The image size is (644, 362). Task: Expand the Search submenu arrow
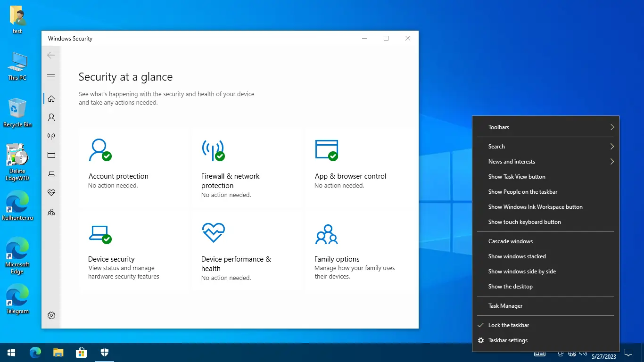click(612, 147)
